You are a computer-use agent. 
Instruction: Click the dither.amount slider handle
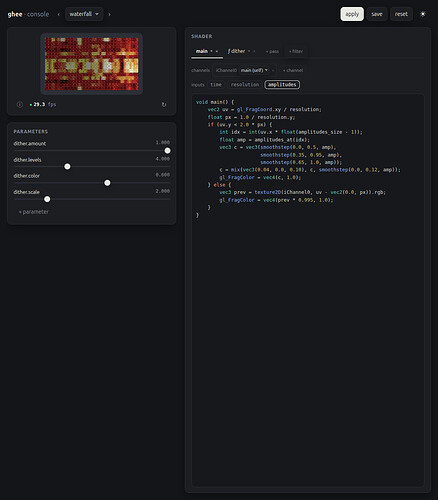[x=168, y=151]
